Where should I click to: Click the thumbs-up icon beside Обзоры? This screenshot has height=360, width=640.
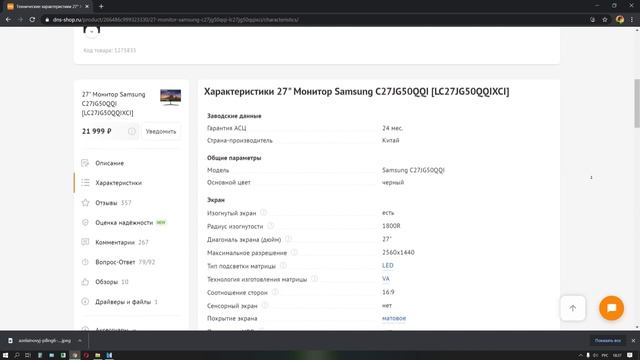(x=85, y=282)
